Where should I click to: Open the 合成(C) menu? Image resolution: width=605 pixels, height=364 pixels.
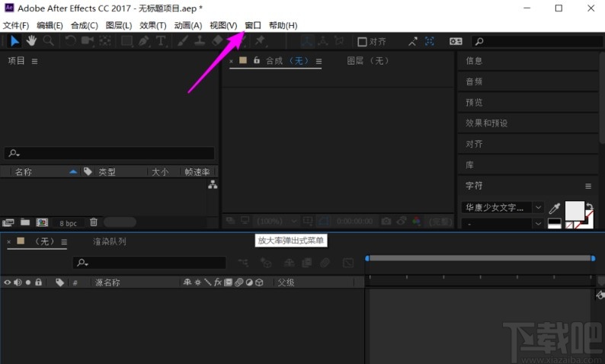[84, 25]
